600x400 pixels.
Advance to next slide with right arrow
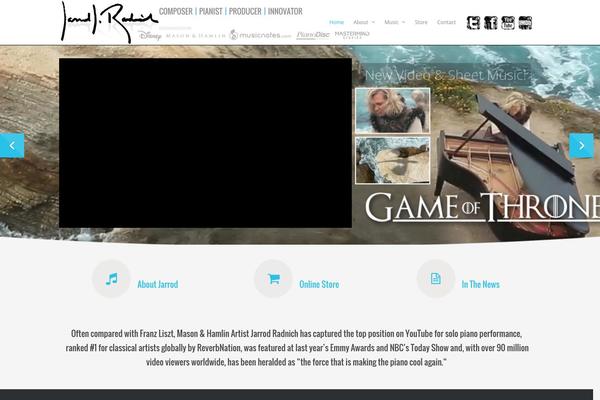click(x=581, y=145)
